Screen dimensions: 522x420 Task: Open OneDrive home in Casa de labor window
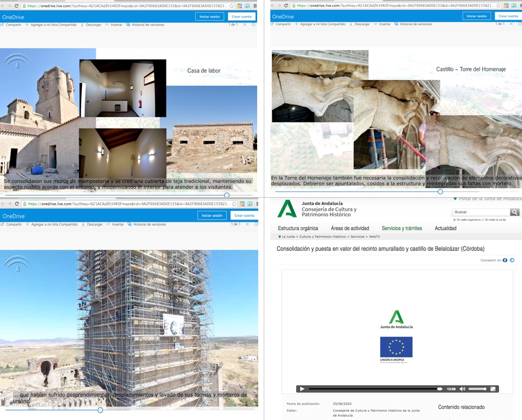(x=13, y=17)
